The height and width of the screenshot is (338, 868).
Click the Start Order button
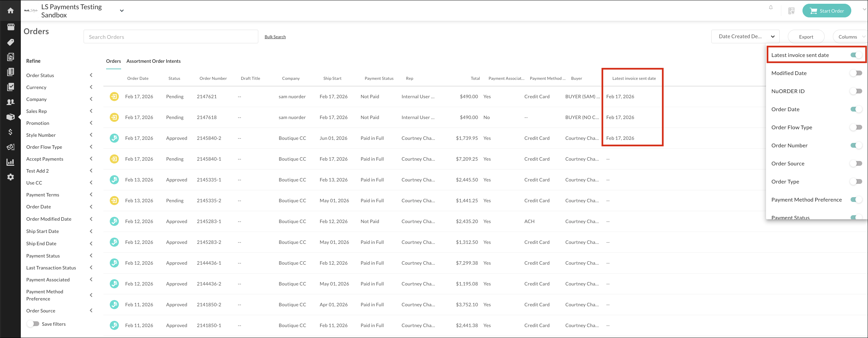[x=826, y=11]
